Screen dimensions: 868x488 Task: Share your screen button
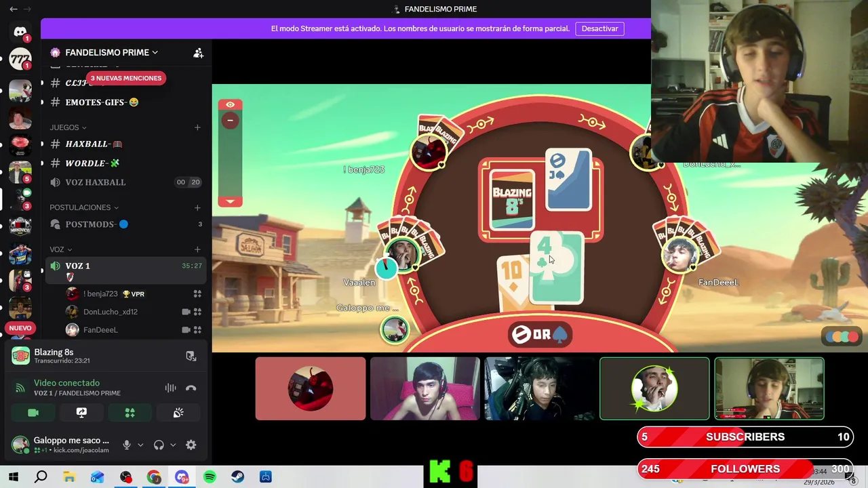[x=81, y=413]
